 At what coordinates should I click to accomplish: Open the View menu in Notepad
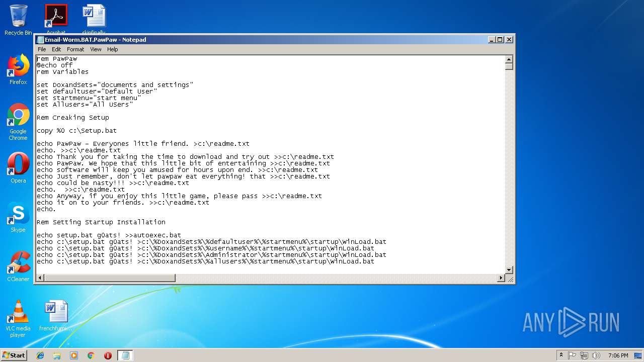pos(96,49)
